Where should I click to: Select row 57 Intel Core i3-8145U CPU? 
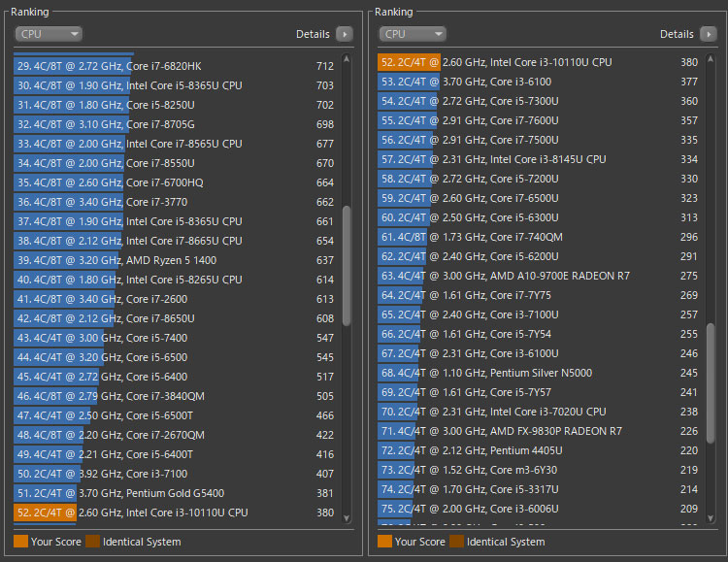pyautogui.click(x=541, y=159)
